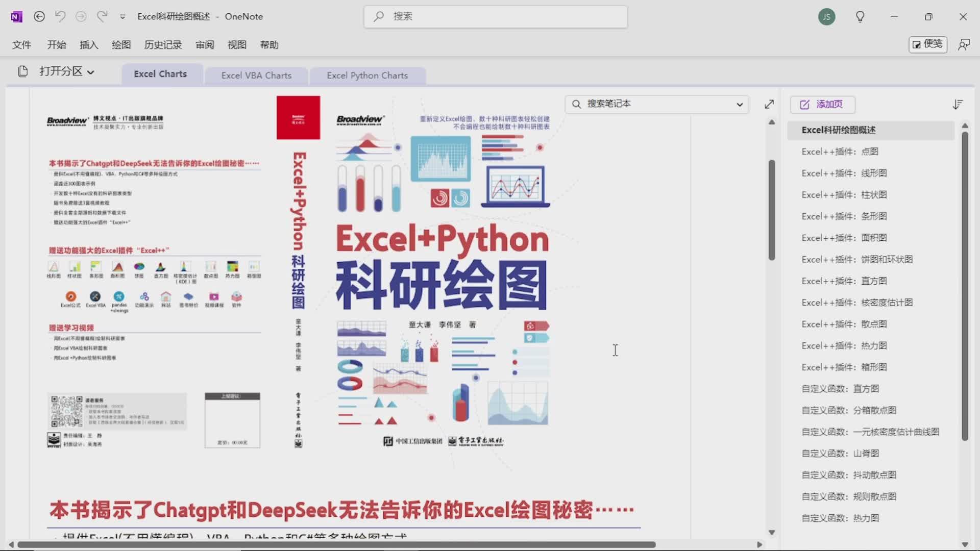The height and width of the screenshot is (551, 980).
Task: Open the 文件 menu
Action: coord(21,45)
